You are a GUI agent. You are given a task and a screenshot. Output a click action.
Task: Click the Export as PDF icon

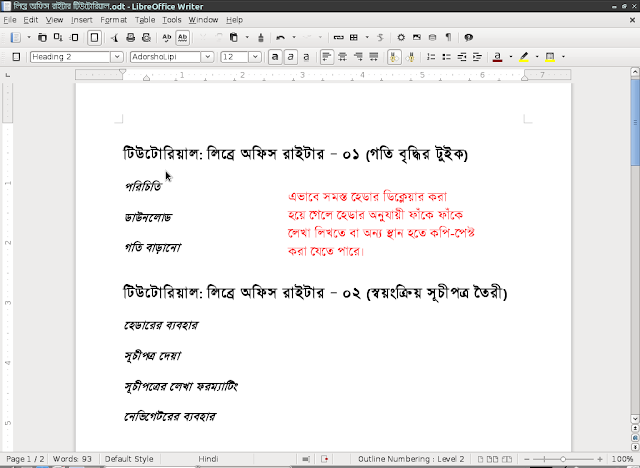tap(115, 38)
